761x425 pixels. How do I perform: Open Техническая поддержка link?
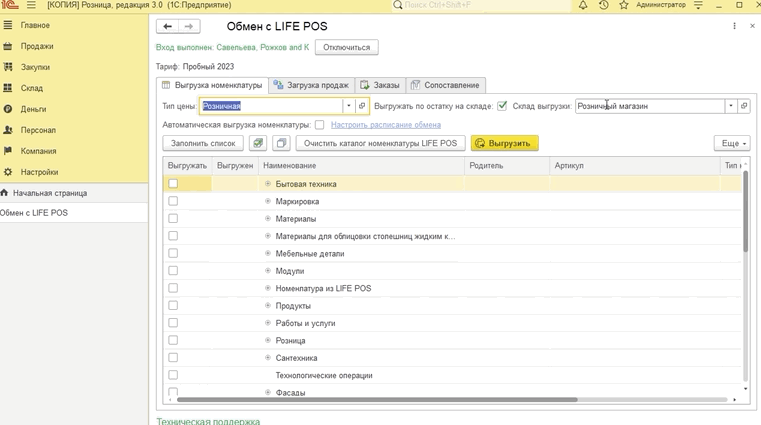tap(208, 421)
